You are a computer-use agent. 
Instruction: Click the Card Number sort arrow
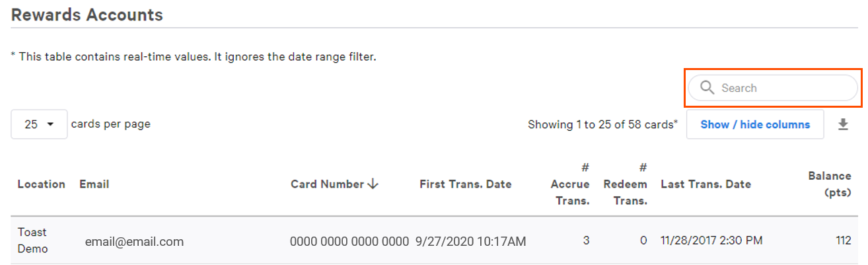tap(373, 184)
